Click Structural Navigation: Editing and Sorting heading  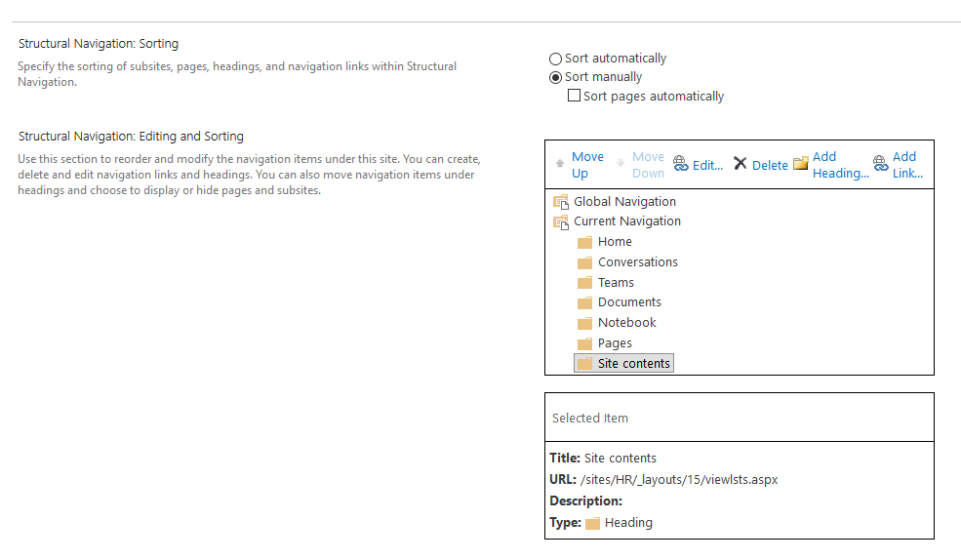click(131, 136)
